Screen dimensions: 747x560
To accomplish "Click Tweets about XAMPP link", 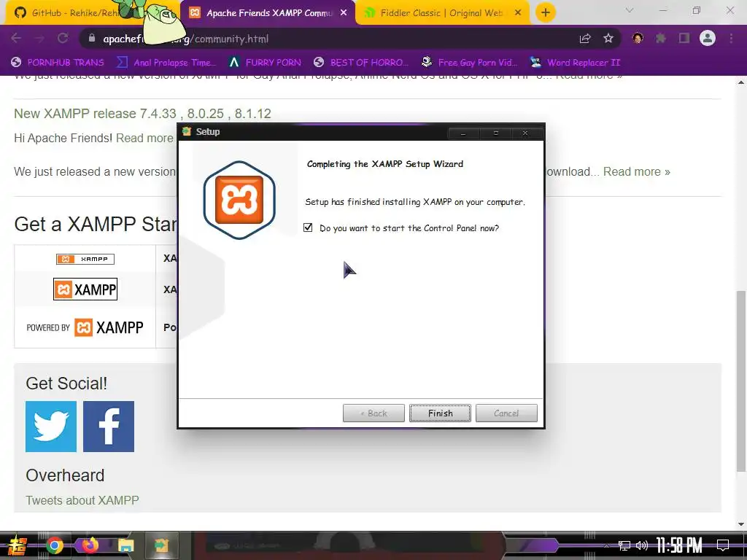I will tap(82, 500).
